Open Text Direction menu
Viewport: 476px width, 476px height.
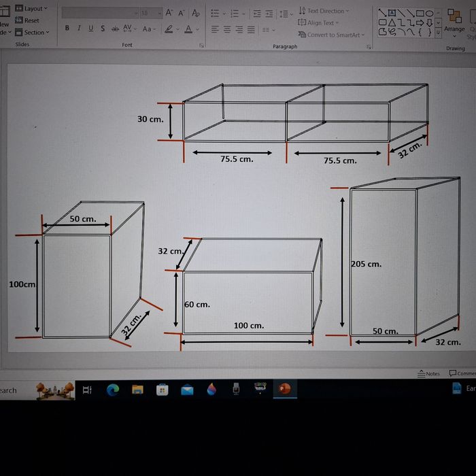point(324,11)
